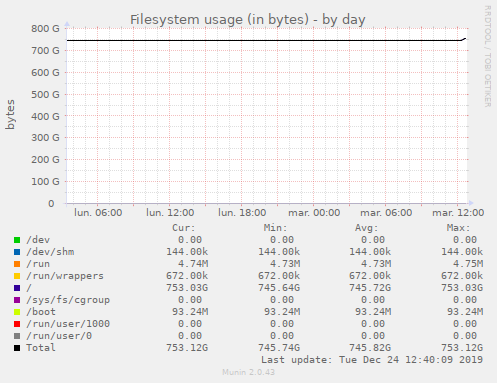Select the /sys/fs/cgroup legend label
Viewport: 497px width, 383px height.
(x=68, y=300)
